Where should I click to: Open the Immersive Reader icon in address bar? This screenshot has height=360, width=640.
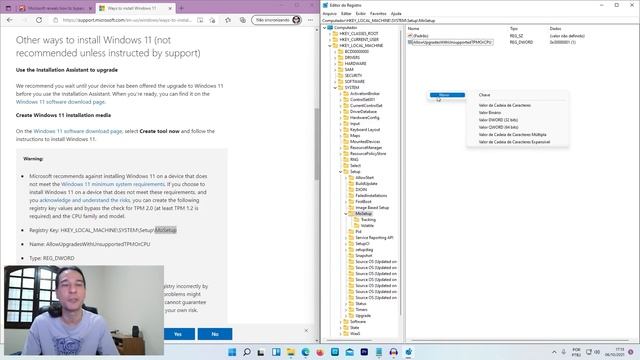pyautogui.click(x=200, y=20)
